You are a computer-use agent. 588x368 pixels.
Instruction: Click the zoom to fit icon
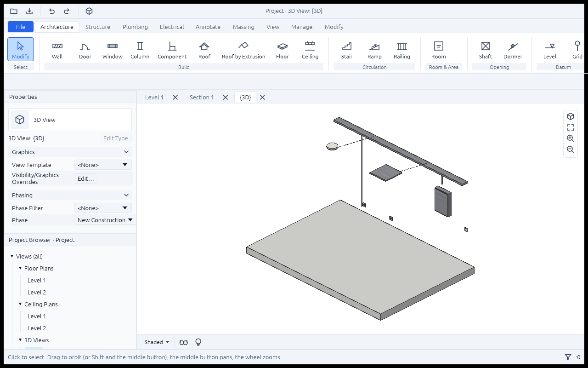pos(571,127)
